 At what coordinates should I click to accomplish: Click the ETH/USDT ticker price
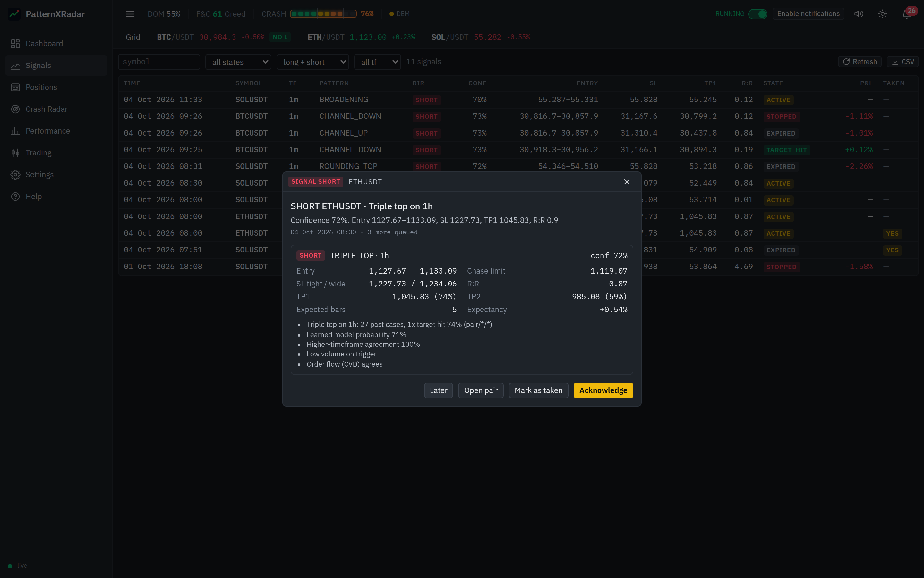368,37
